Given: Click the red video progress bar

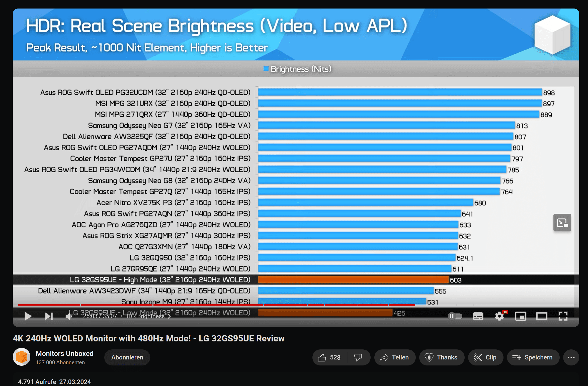Looking at the screenshot, I should (217, 305).
